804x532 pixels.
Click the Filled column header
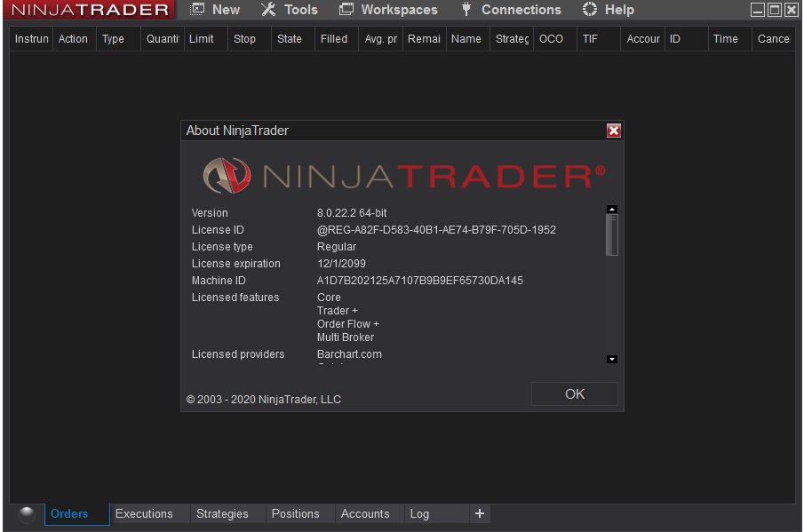click(x=337, y=39)
